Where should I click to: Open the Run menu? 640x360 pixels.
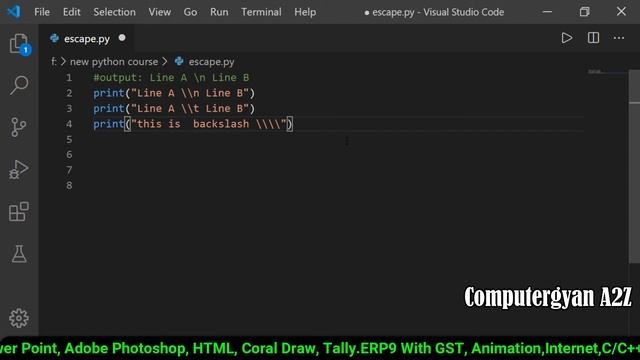(x=219, y=12)
